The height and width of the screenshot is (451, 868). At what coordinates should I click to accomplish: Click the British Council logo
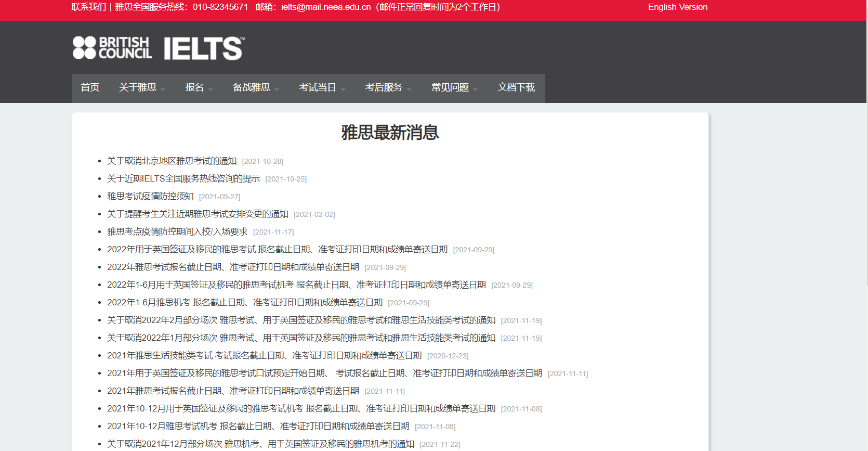click(x=112, y=48)
